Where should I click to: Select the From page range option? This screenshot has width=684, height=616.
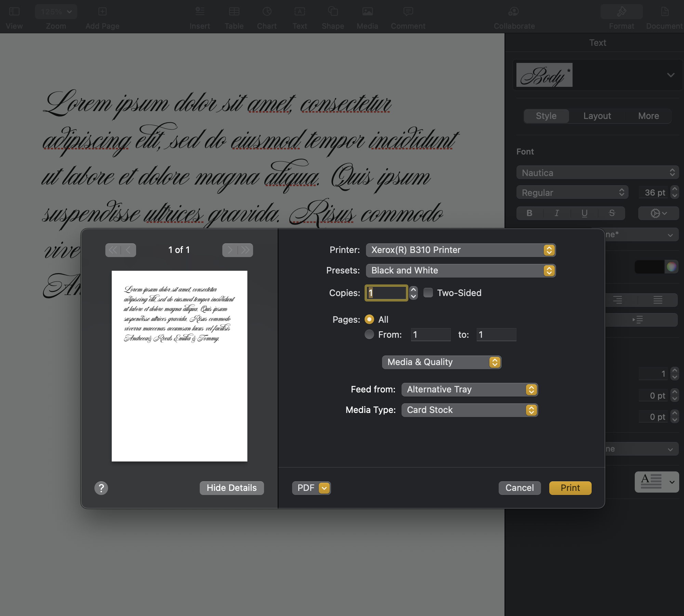[x=369, y=334]
